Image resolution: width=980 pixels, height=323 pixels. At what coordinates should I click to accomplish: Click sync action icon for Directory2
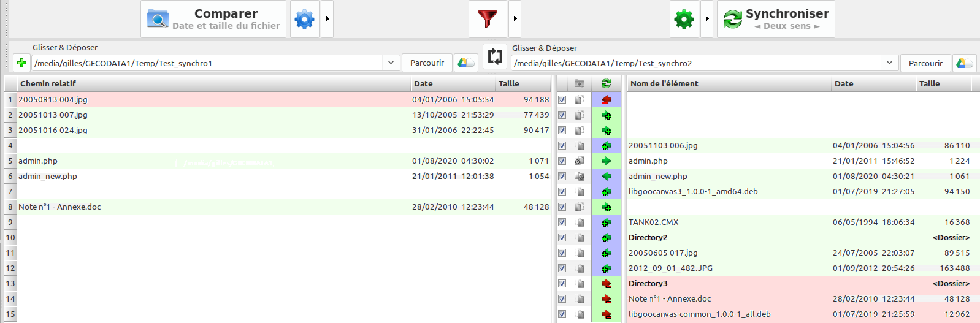click(x=607, y=237)
